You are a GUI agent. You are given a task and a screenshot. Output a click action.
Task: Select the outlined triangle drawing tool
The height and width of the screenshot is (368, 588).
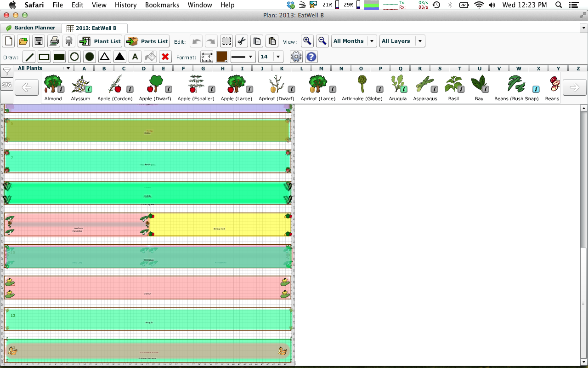pyautogui.click(x=105, y=57)
